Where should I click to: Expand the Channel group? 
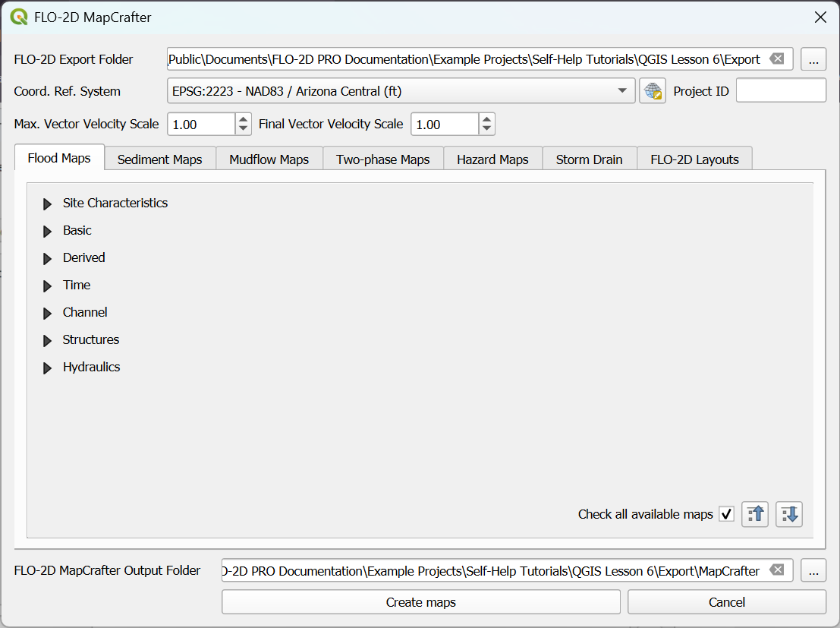coord(48,313)
